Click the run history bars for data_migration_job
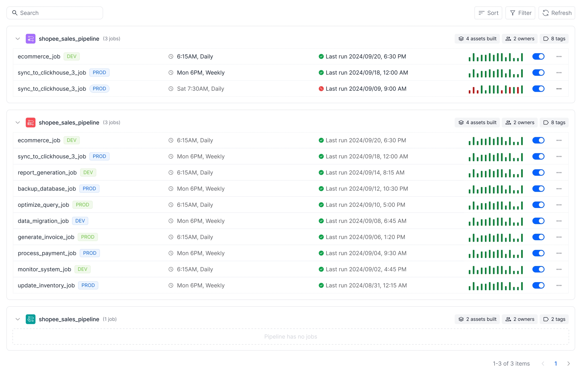This screenshot has height=370, width=588. coord(495,221)
